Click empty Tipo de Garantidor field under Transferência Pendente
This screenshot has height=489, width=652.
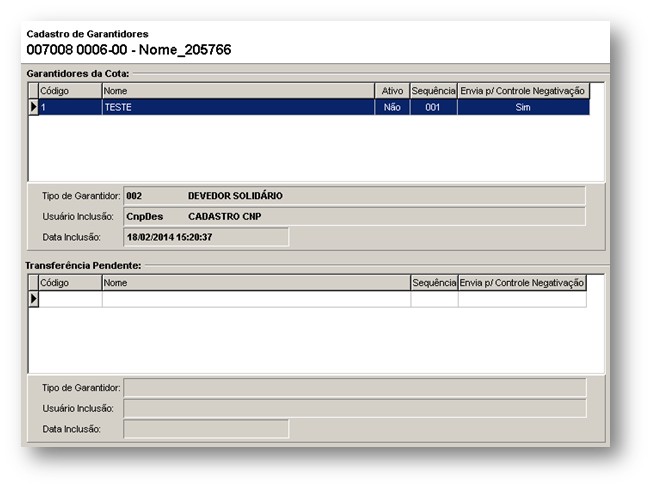pos(355,388)
